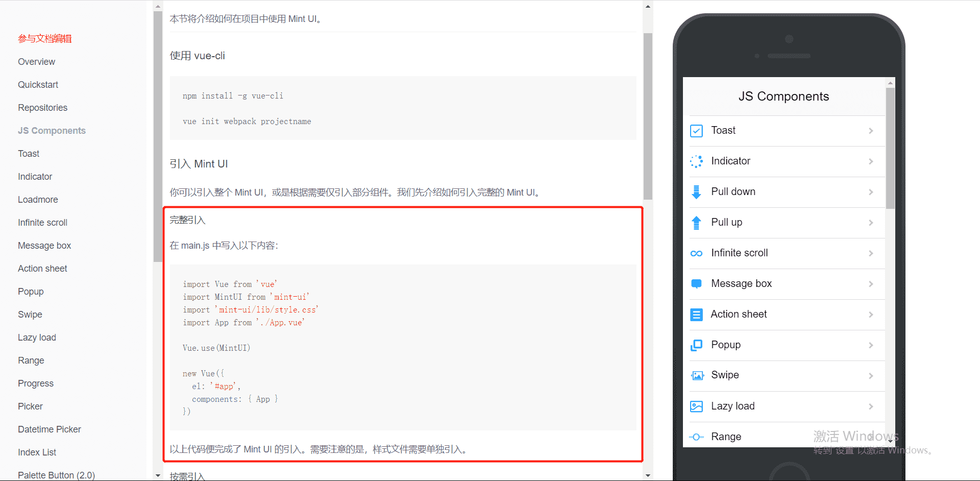Click the Range slider icon in phone demo
This screenshot has width=980, height=481.
(x=696, y=437)
